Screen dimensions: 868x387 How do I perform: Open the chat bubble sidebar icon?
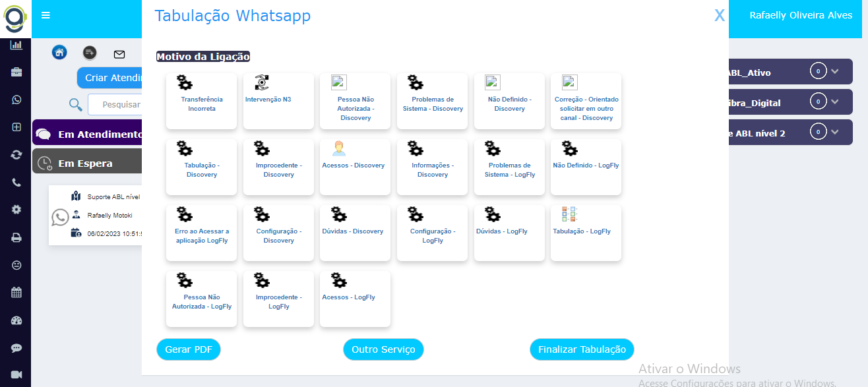click(16, 348)
